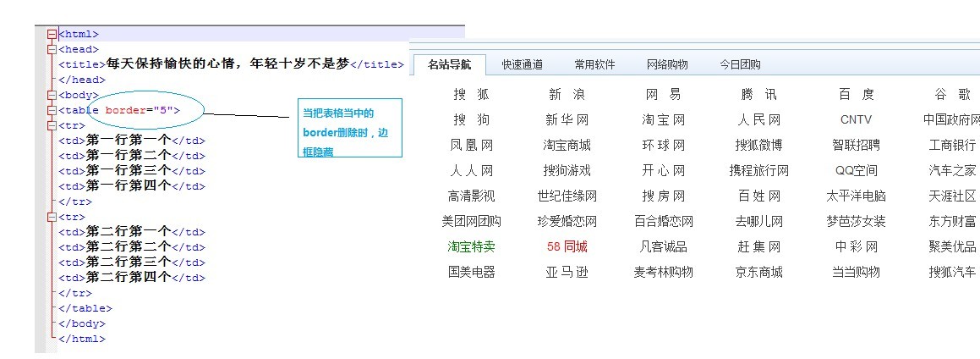Click the border="5" attribute in code
Image resolution: width=980 pixels, height=359 pixels.
point(138,110)
